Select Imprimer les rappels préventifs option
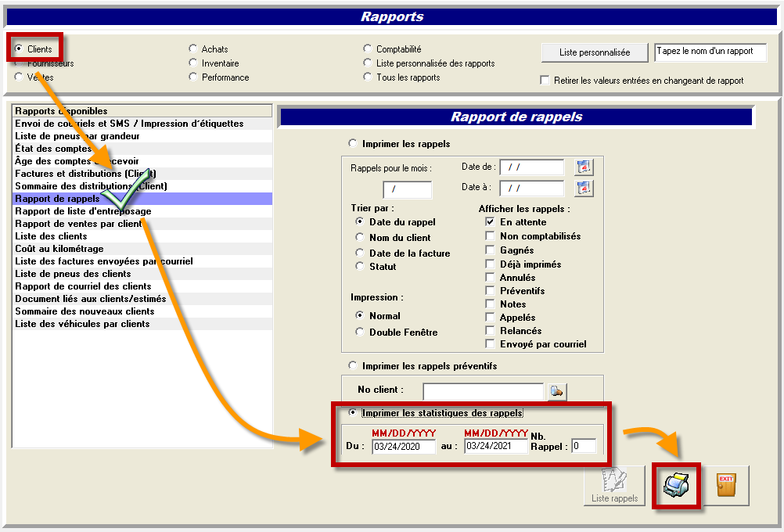 [353, 365]
